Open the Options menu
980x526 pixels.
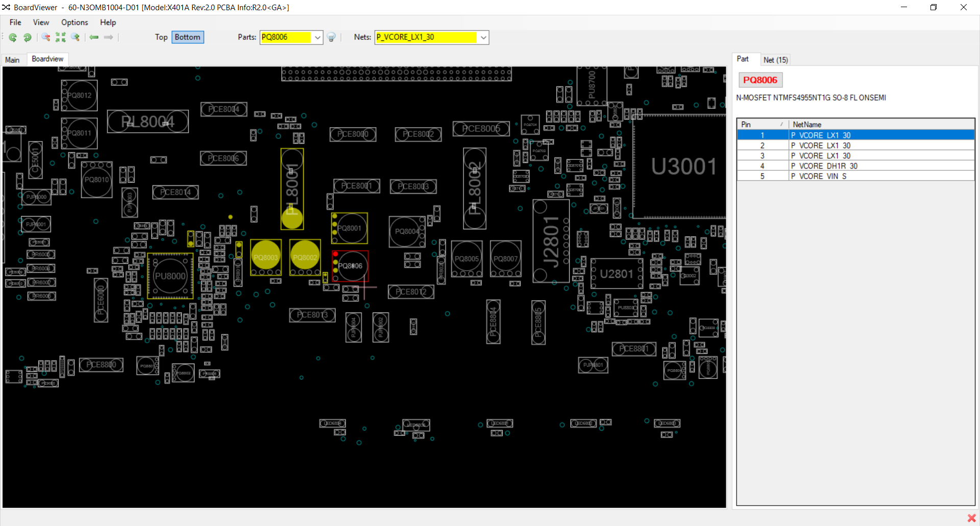pos(75,22)
